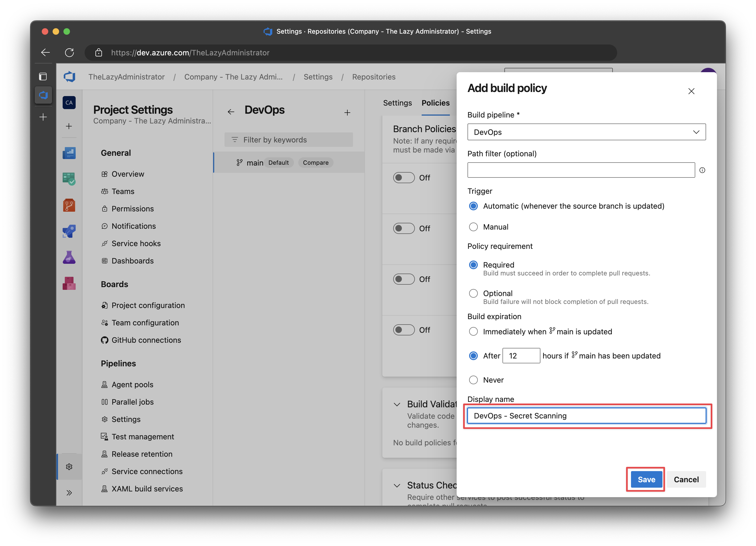Screen dimensions: 756x546
Task: Cancel the build policy dialog
Action: tap(686, 480)
